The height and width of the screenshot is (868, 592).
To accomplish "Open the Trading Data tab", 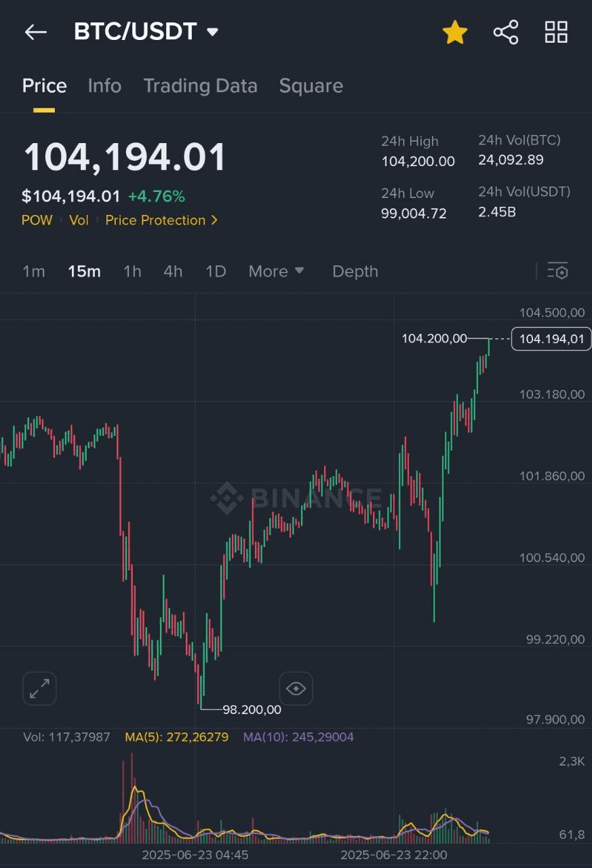I will coord(200,86).
